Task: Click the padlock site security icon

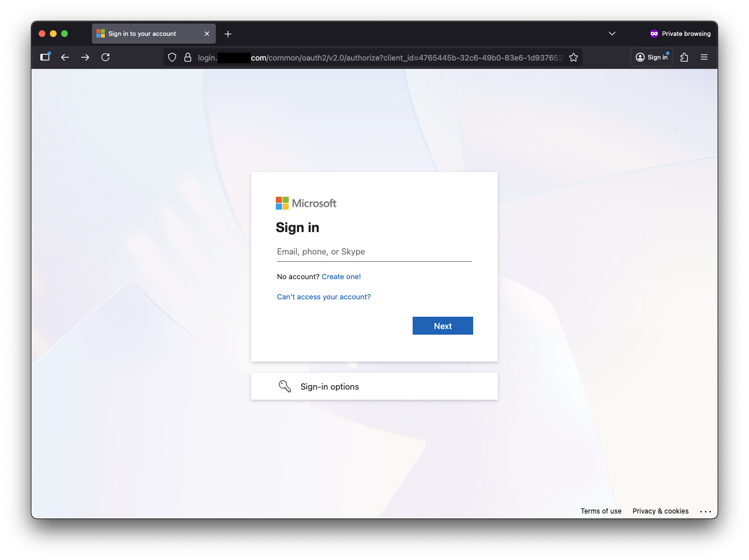Action: (188, 57)
